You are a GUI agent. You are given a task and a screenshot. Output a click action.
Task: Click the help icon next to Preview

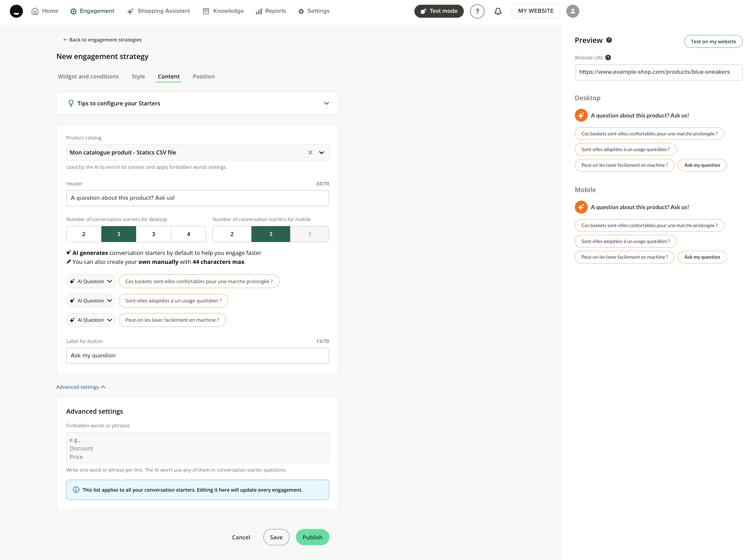[609, 40]
